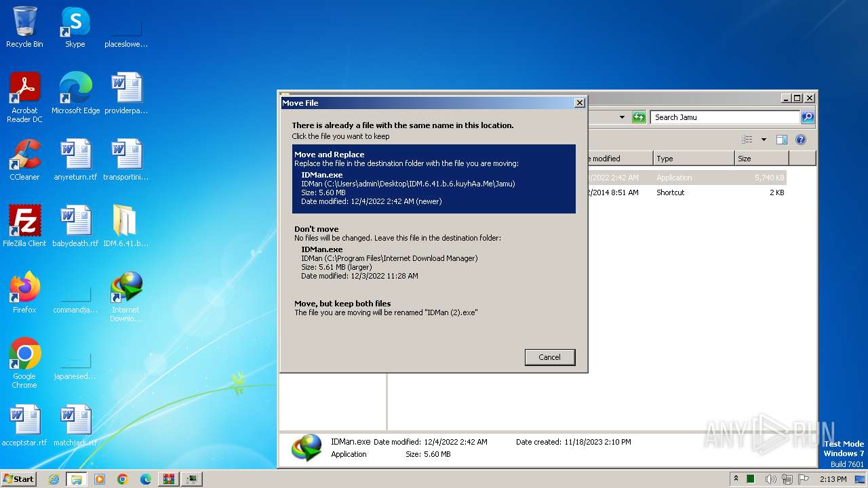The width and height of the screenshot is (868, 488).
Task: Launch Google Chrome from the desktop
Action: 24,363
